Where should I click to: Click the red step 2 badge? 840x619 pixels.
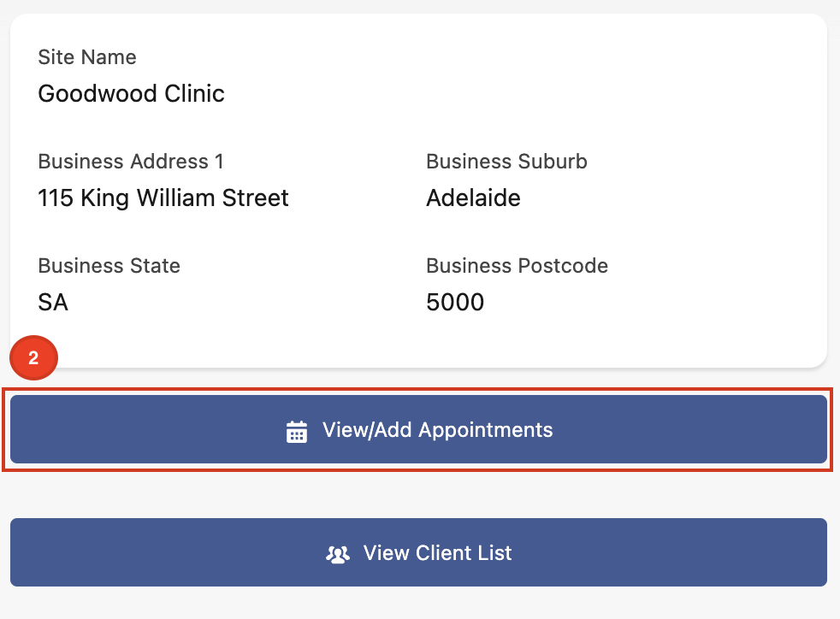(33, 358)
